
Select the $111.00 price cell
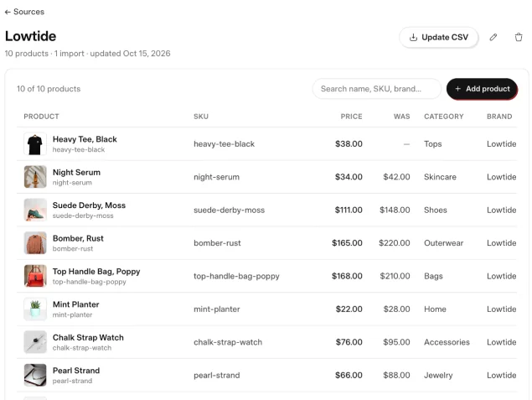click(x=349, y=210)
